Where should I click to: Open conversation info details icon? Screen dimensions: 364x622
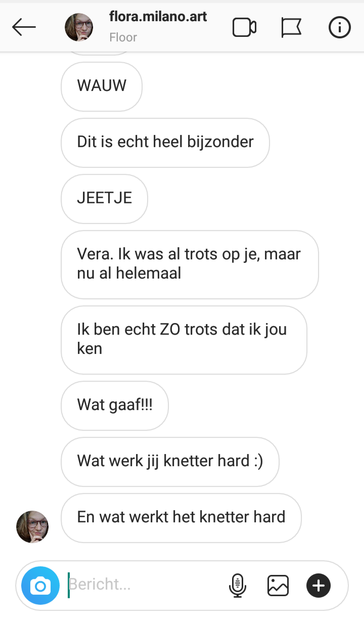[x=339, y=27]
